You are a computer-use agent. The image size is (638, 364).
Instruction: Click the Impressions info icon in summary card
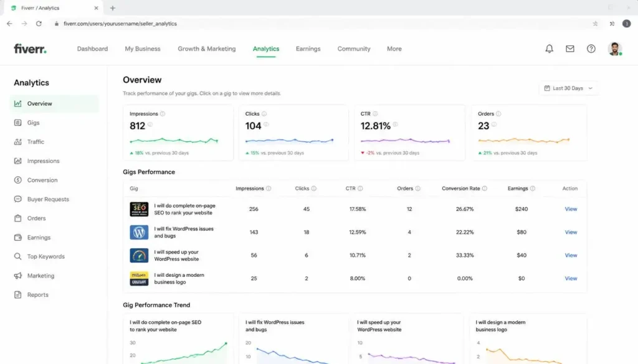[163, 114]
